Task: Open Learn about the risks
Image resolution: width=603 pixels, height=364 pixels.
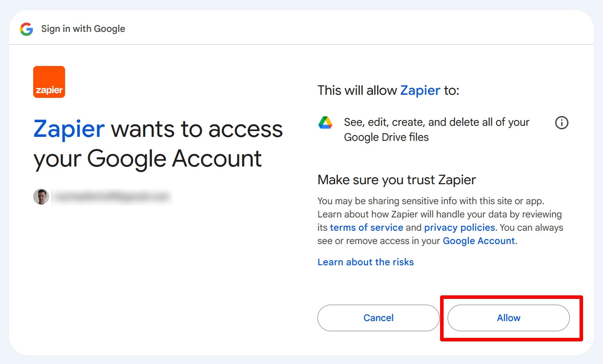Action: coord(366,262)
